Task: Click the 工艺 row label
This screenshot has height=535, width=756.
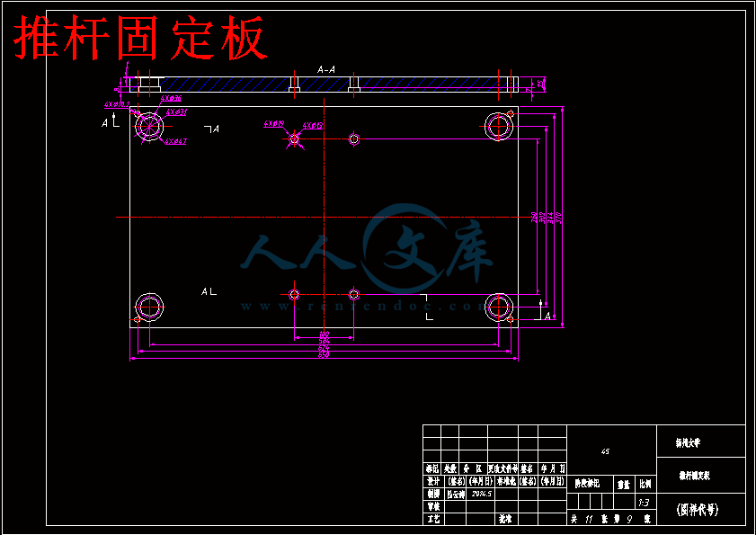Action: click(x=433, y=519)
